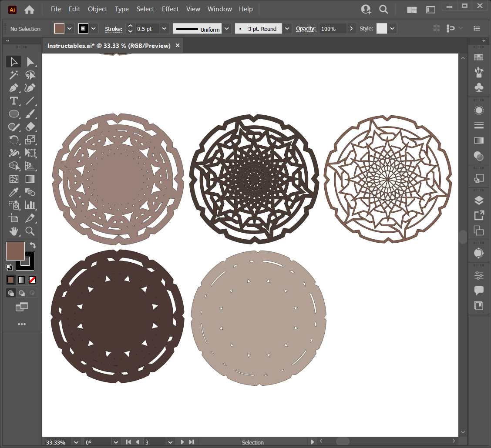Select the Pen tool

pyautogui.click(x=13, y=88)
